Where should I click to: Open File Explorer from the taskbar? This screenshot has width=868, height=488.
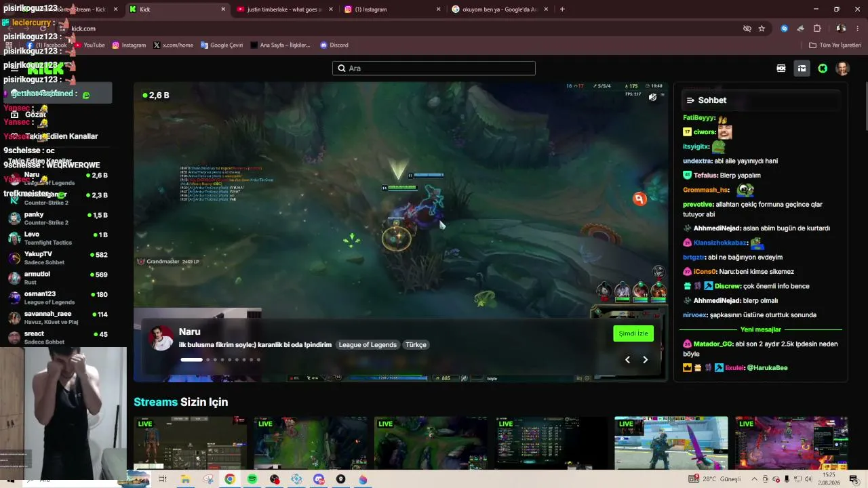coord(185,479)
